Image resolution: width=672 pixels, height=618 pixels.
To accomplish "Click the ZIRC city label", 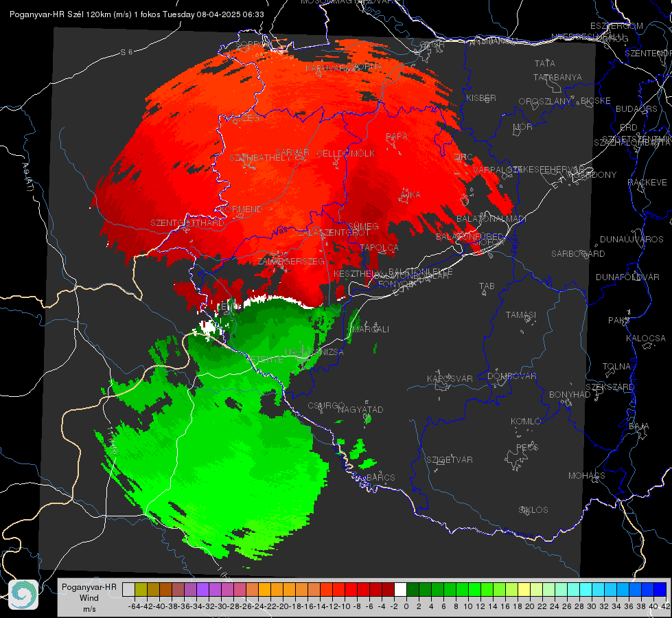I will pyautogui.click(x=463, y=157).
